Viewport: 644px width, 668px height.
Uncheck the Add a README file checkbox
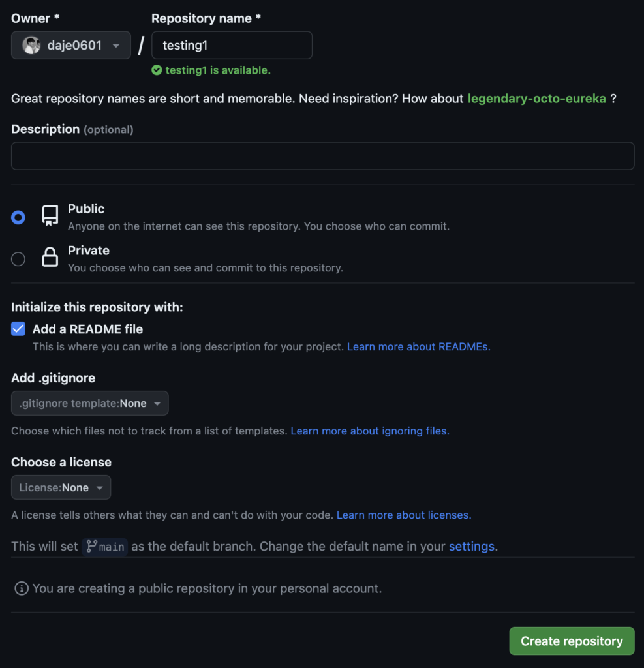click(x=18, y=329)
